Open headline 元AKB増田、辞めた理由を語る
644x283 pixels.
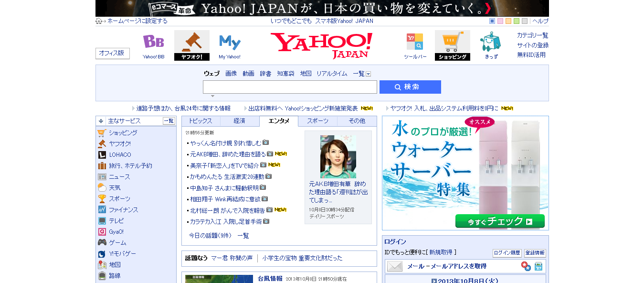tap(228, 154)
